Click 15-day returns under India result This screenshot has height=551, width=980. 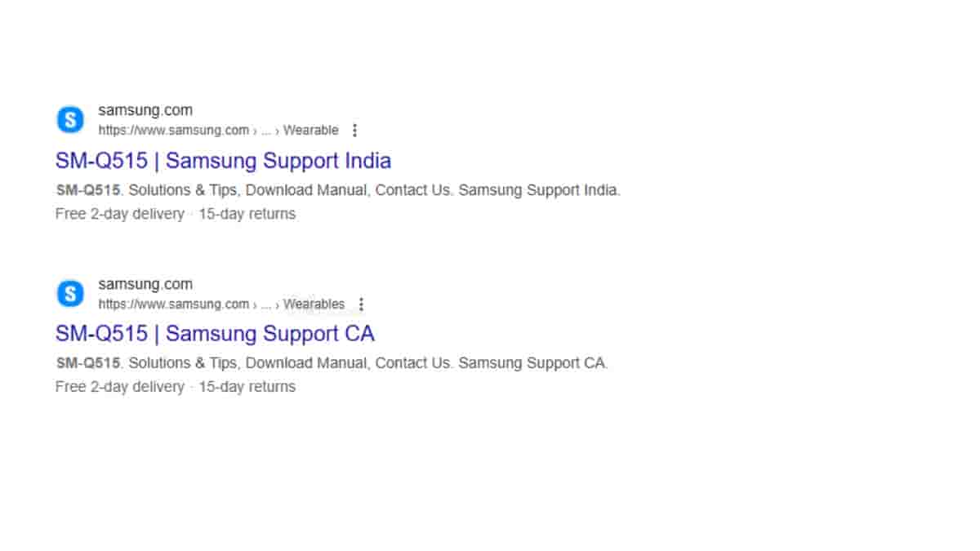(247, 215)
